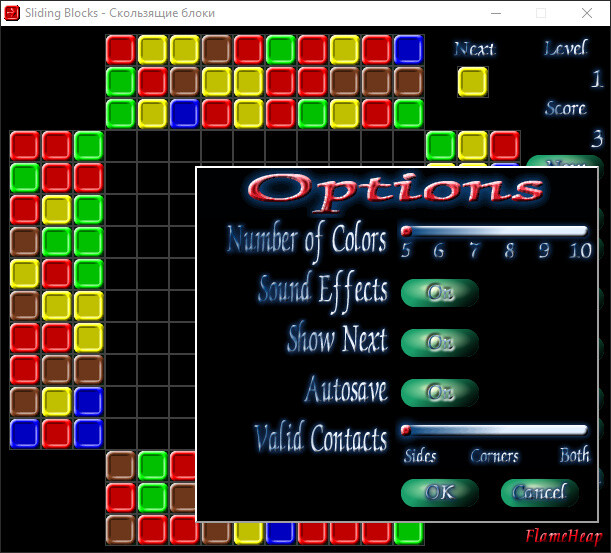
Task: Click the Level value 1
Action: pyautogui.click(x=597, y=79)
